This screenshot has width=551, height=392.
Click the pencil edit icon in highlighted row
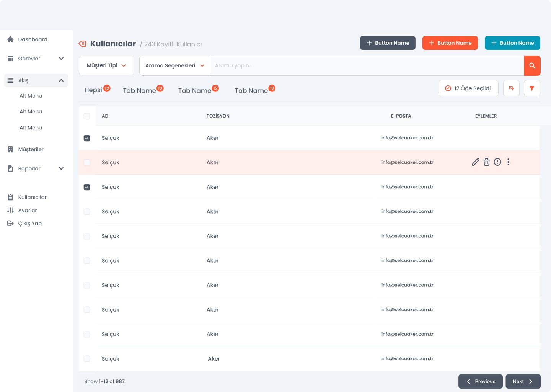coord(476,162)
